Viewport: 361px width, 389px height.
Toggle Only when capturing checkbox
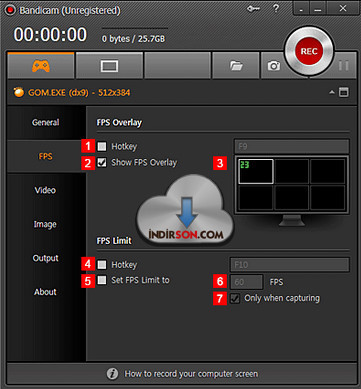tap(235, 298)
